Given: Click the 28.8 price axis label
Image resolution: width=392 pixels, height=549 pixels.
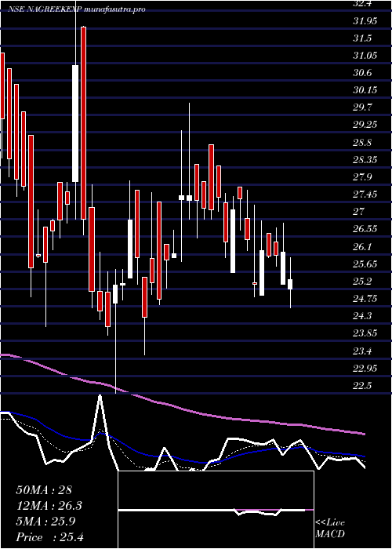Looking at the screenshot, I should pyautogui.click(x=362, y=143).
